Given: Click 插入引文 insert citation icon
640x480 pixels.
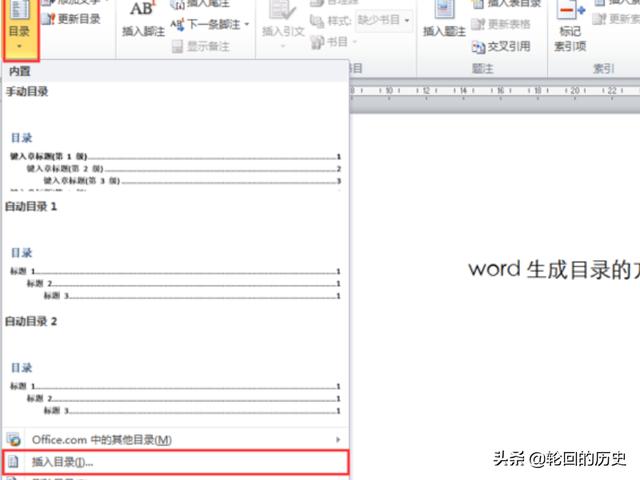Looking at the screenshot, I should tap(282, 11).
